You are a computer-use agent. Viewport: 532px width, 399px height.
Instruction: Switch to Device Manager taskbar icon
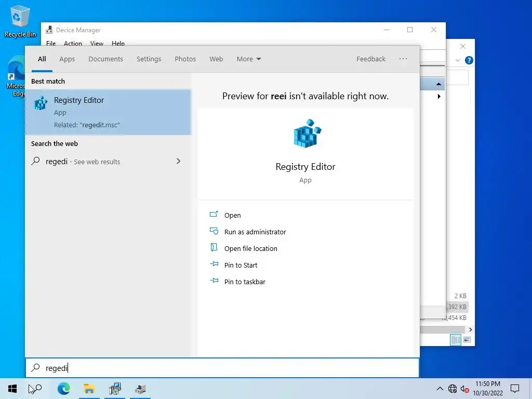point(140,389)
